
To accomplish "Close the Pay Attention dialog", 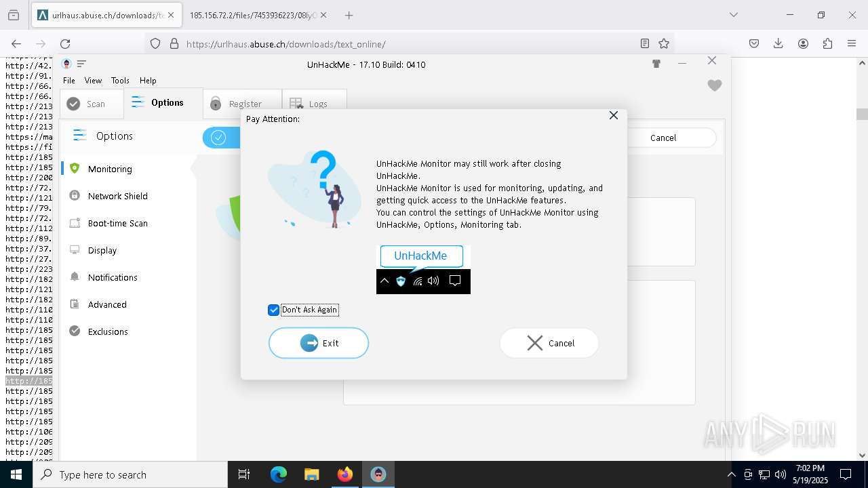I will click(x=614, y=115).
